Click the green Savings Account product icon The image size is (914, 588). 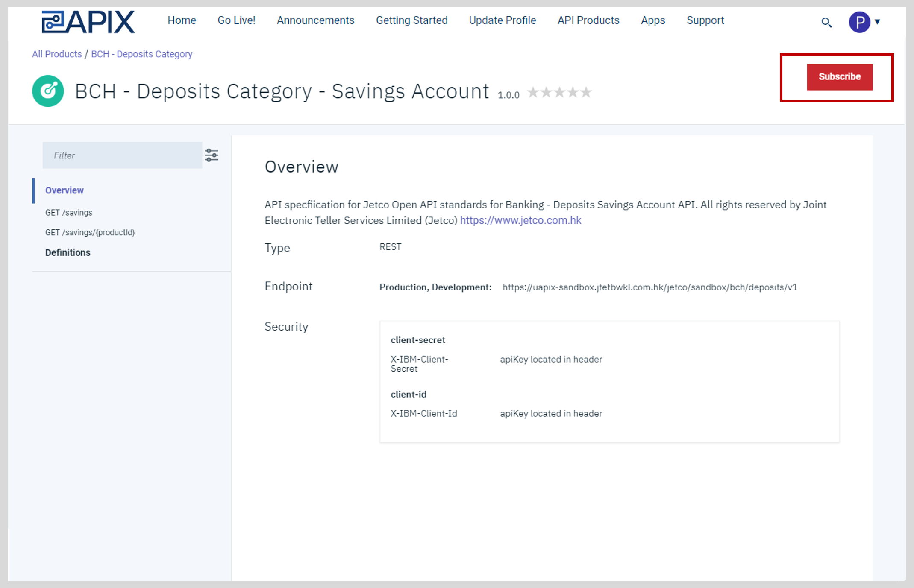48,91
